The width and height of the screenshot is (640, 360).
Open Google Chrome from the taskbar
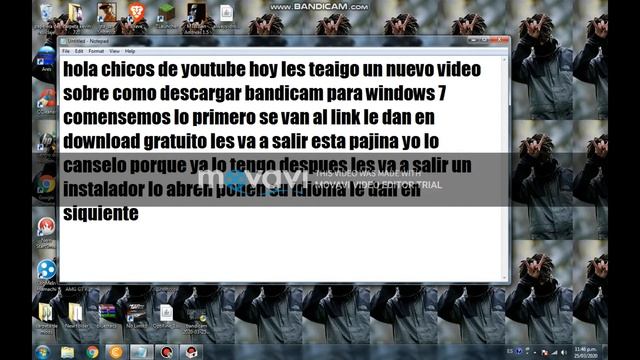[92, 352]
